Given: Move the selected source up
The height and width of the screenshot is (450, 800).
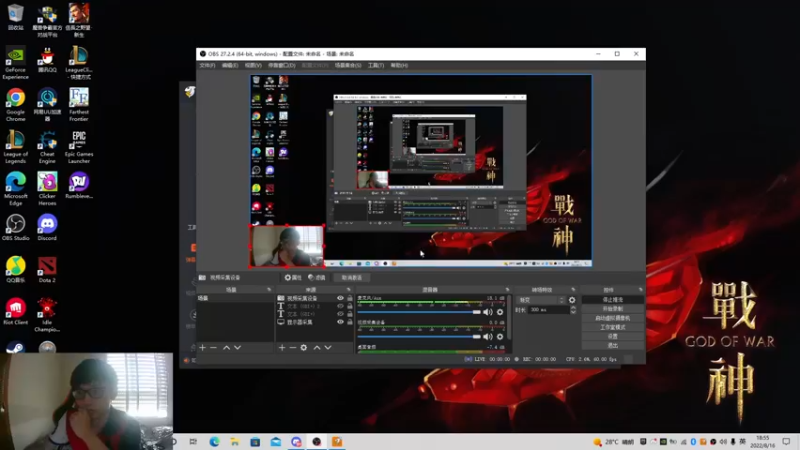Looking at the screenshot, I should pos(317,347).
